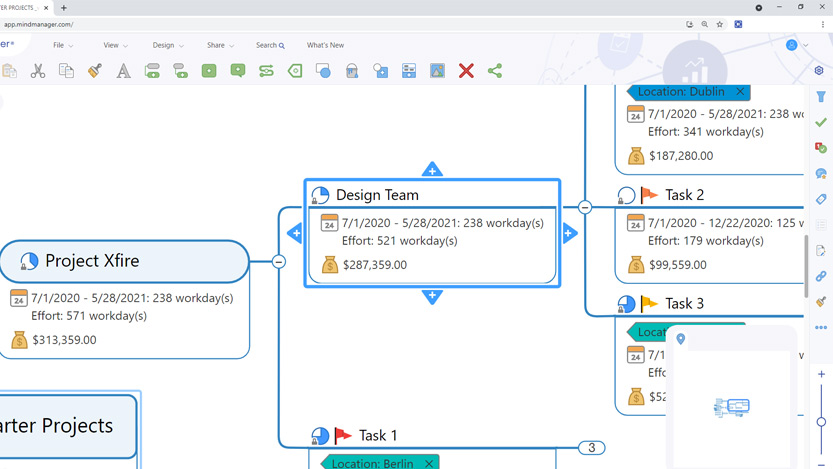Screen dimensions: 833x469
Task: Open task info green checkmark panel
Action: click(x=821, y=122)
